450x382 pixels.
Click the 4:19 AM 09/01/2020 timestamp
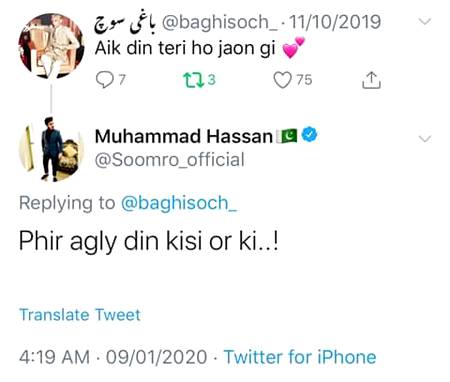click(x=113, y=357)
